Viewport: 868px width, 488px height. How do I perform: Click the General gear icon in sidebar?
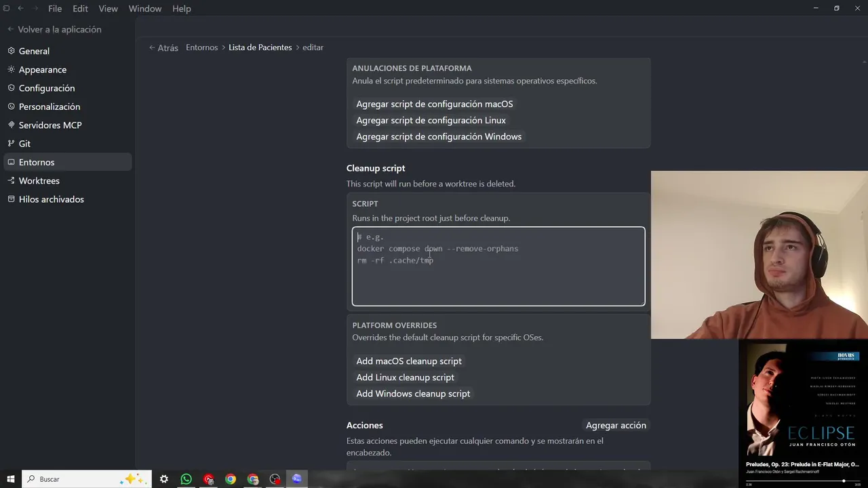click(x=11, y=51)
